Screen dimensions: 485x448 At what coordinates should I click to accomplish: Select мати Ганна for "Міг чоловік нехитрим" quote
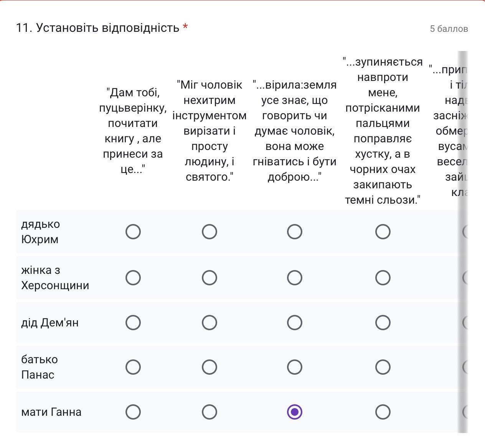tap(210, 412)
